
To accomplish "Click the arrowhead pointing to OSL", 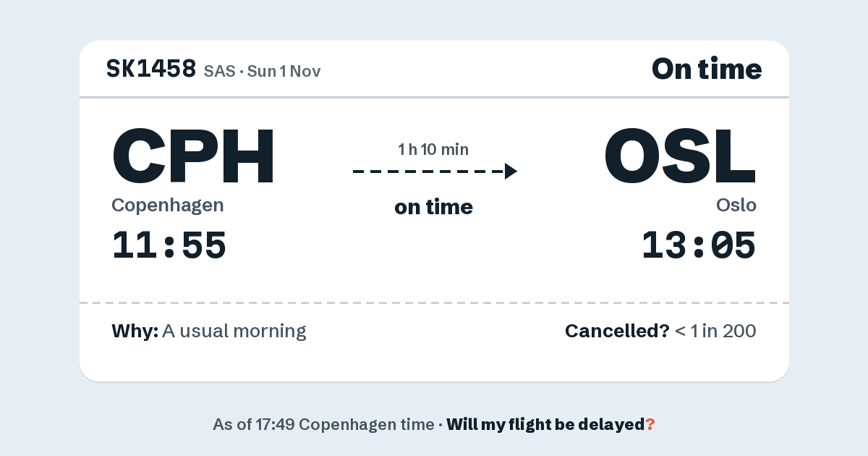I will coord(511,172).
